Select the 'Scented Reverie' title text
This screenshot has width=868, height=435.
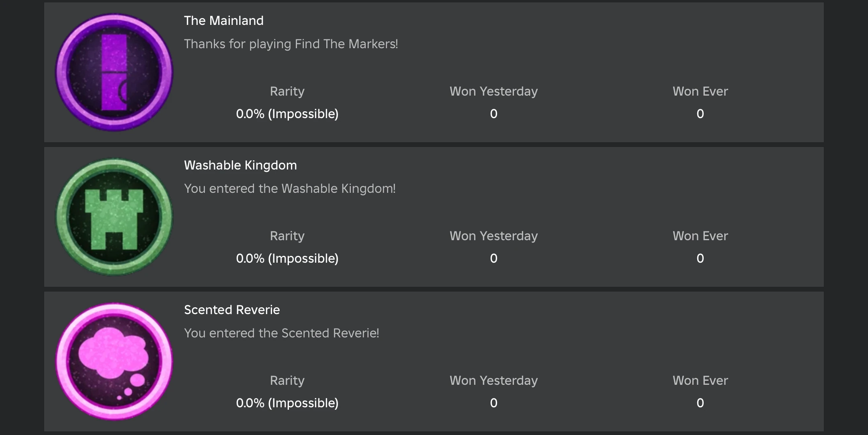pyautogui.click(x=231, y=309)
